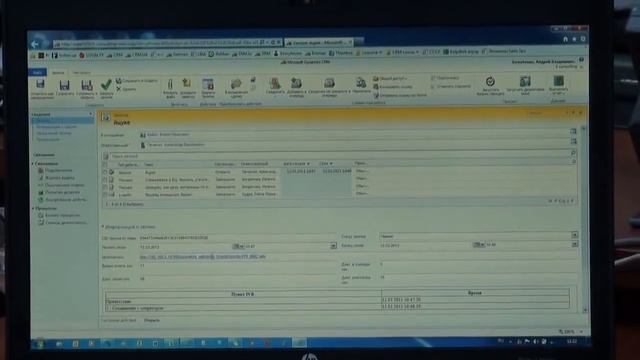Click the Assign people icon in the ribbon

361,82
